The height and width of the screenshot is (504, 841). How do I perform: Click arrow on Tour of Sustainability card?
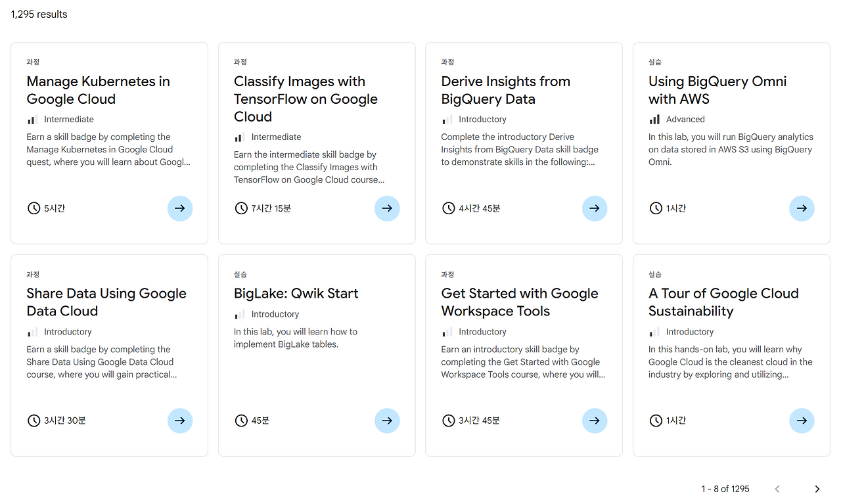tap(802, 421)
